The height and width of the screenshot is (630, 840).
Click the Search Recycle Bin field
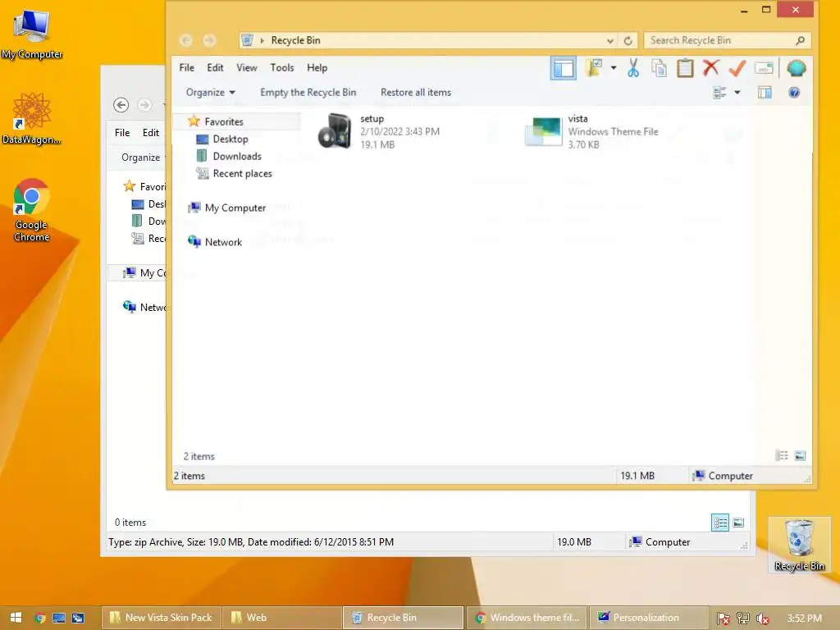pyautogui.click(x=727, y=40)
